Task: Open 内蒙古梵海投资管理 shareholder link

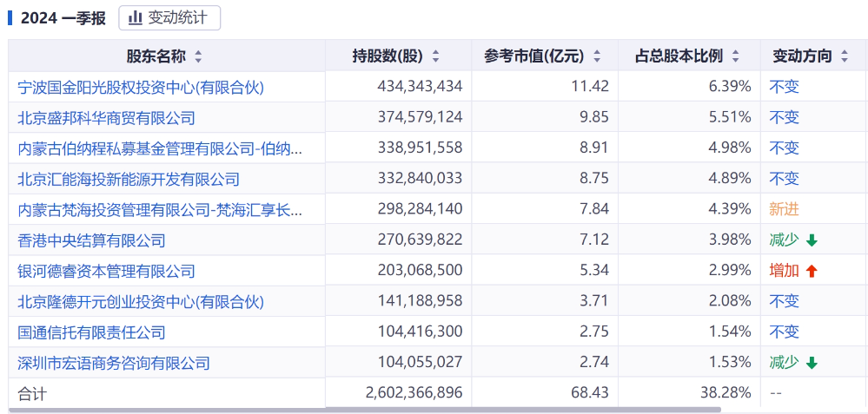Action: tap(160, 210)
